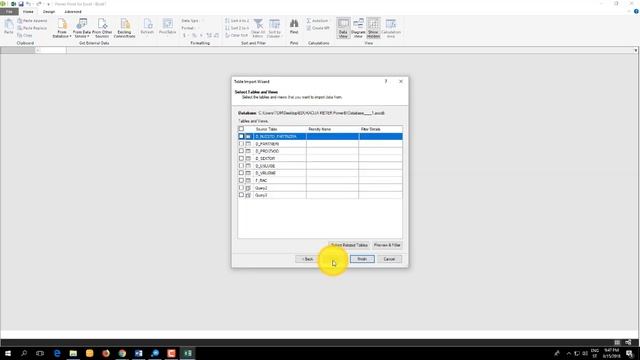Click the Undo icon in title bar
This screenshot has height=360, width=640.
point(28,4)
